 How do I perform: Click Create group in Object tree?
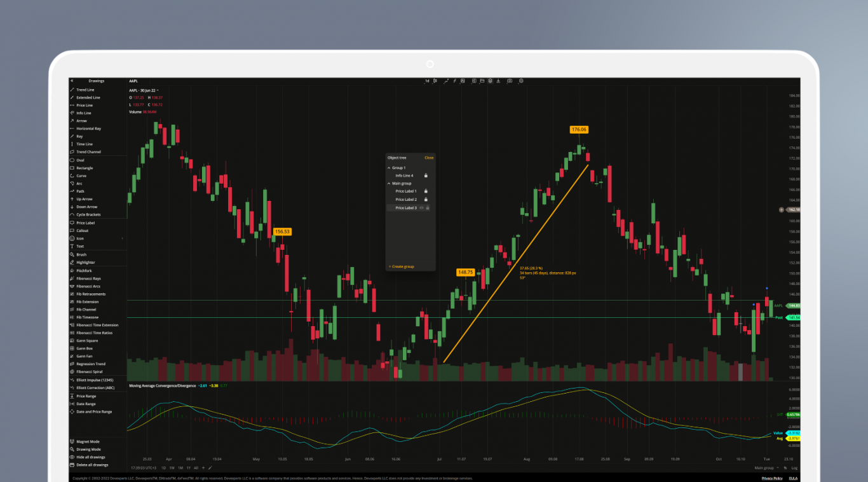point(402,266)
